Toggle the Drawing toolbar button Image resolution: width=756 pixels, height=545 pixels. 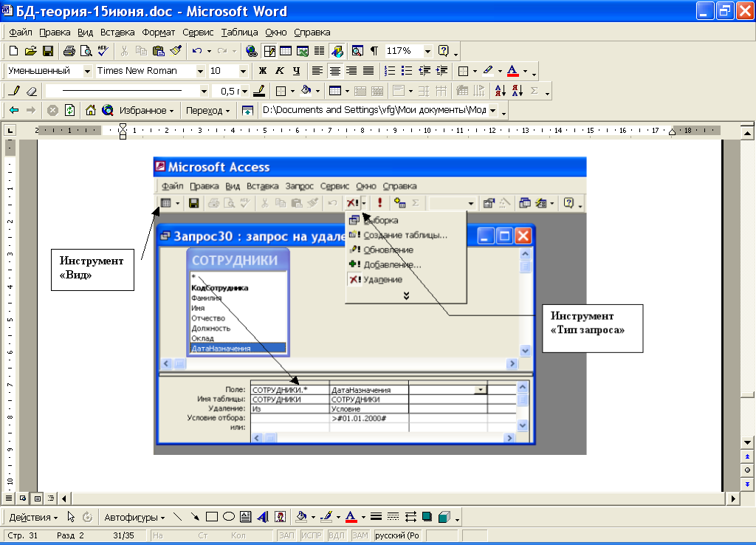click(337, 51)
